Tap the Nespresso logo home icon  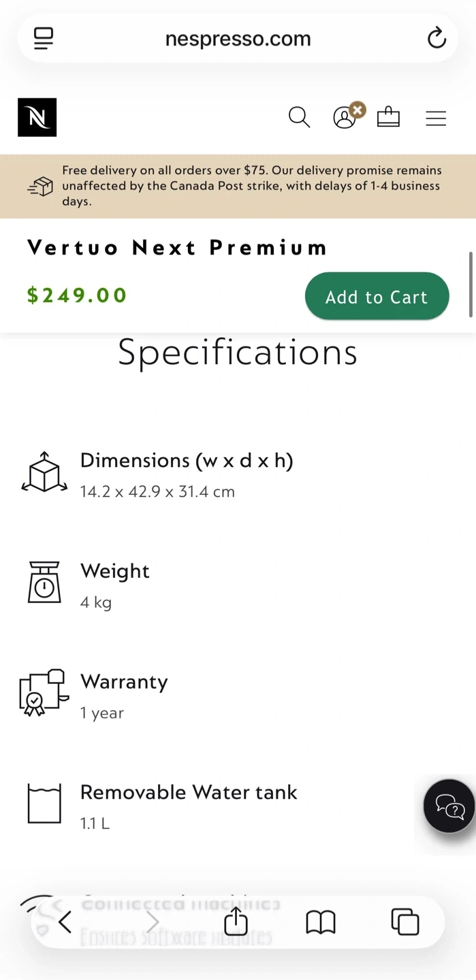37,118
